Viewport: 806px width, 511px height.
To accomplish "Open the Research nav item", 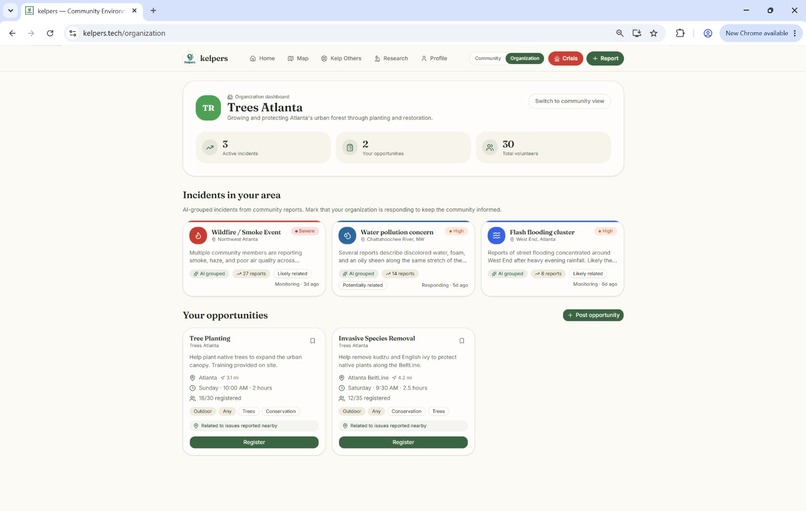I will pyautogui.click(x=391, y=59).
